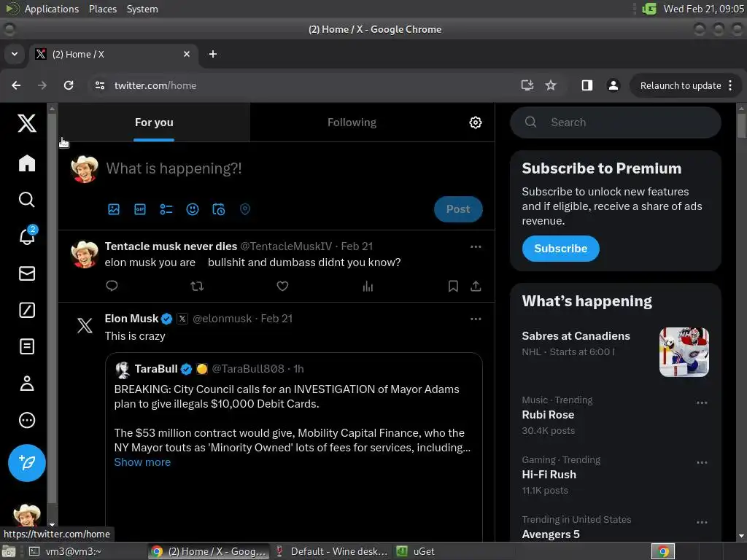Open emoji picker in composer
The width and height of the screenshot is (747, 560).
coord(193,209)
